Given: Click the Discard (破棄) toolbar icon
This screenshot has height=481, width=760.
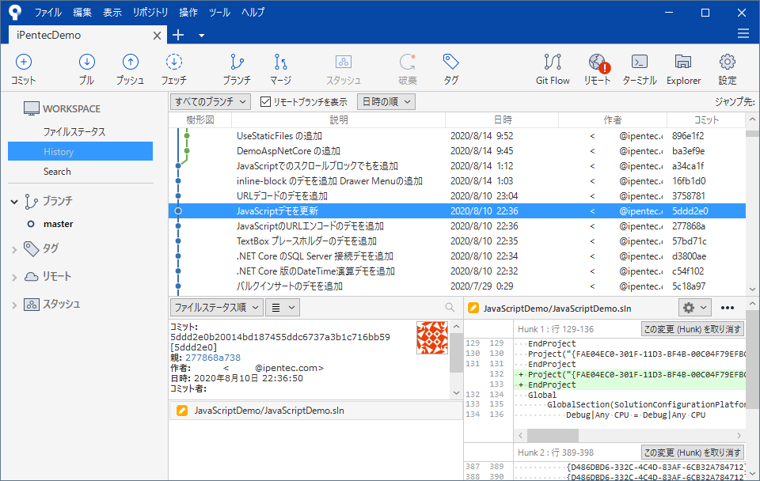Looking at the screenshot, I should [407, 62].
